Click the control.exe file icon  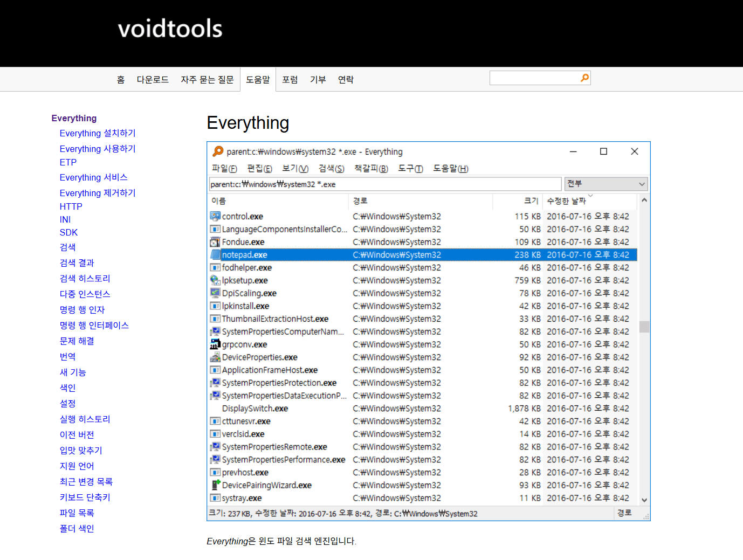coord(215,216)
